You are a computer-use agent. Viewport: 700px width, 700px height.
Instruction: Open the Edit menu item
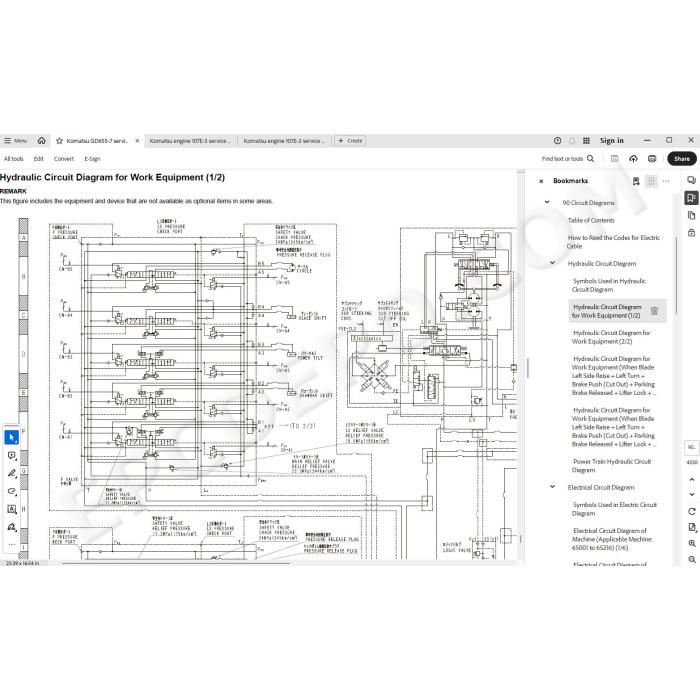tap(39, 158)
